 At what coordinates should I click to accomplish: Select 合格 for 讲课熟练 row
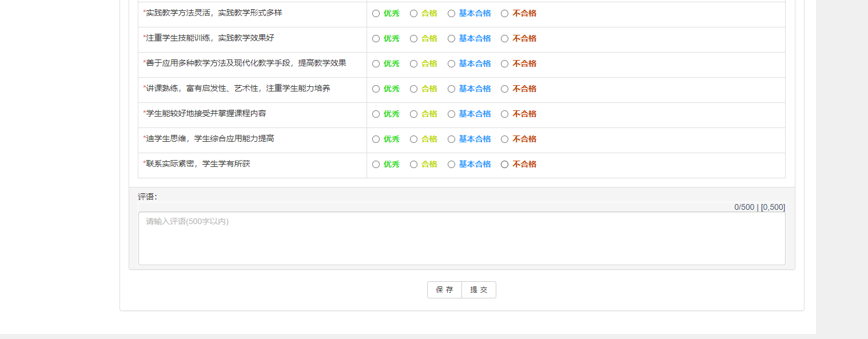point(413,89)
